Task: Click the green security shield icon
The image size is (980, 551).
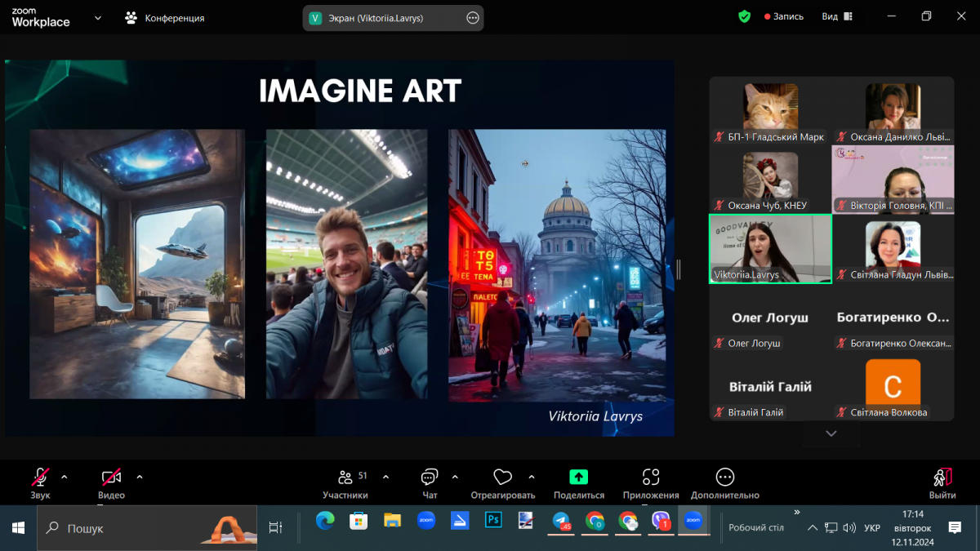Action: (744, 16)
